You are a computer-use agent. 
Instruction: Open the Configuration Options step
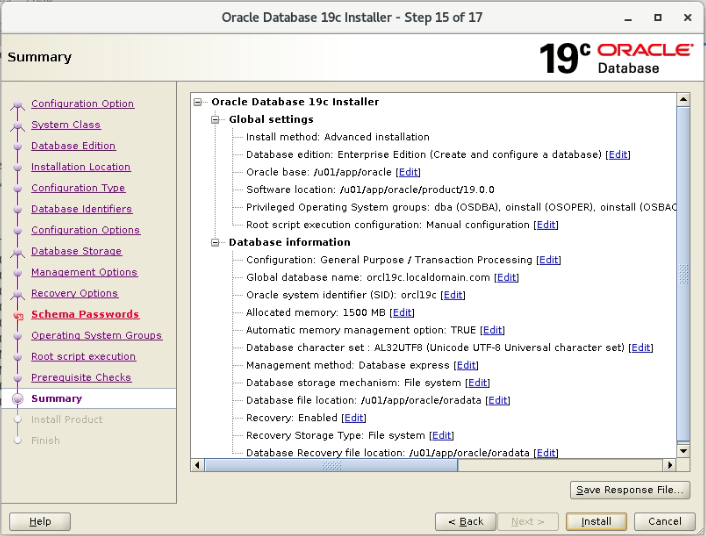[x=86, y=230]
